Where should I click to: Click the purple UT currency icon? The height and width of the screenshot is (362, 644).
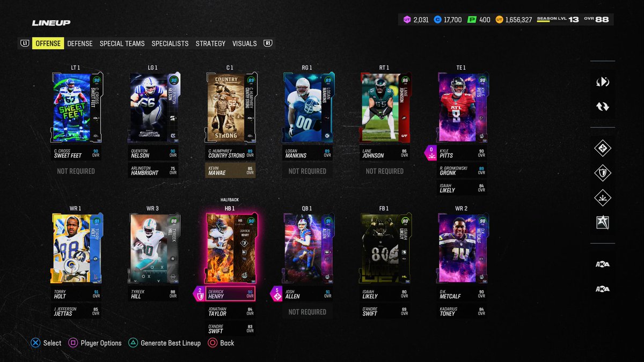[x=408, y=18]
